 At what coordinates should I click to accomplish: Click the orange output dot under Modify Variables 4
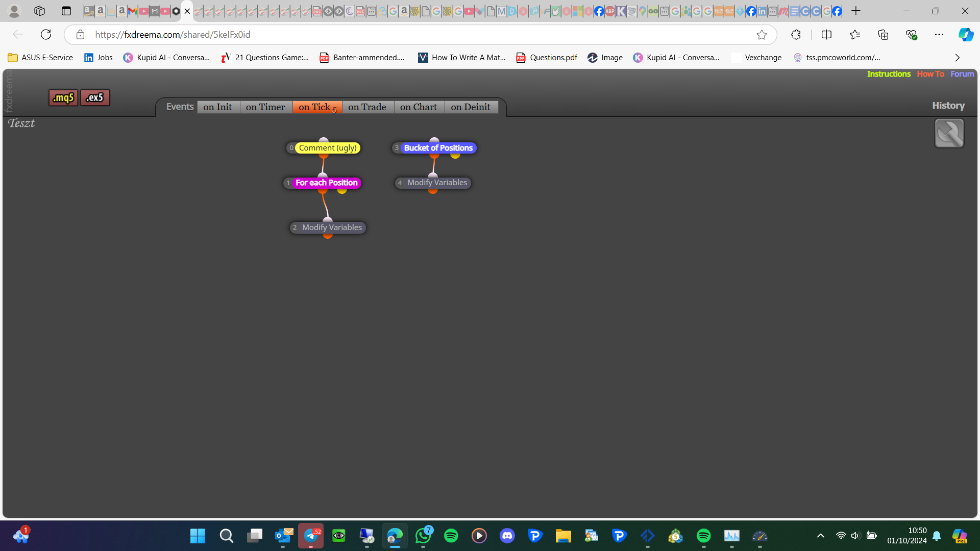coord(433,191)
